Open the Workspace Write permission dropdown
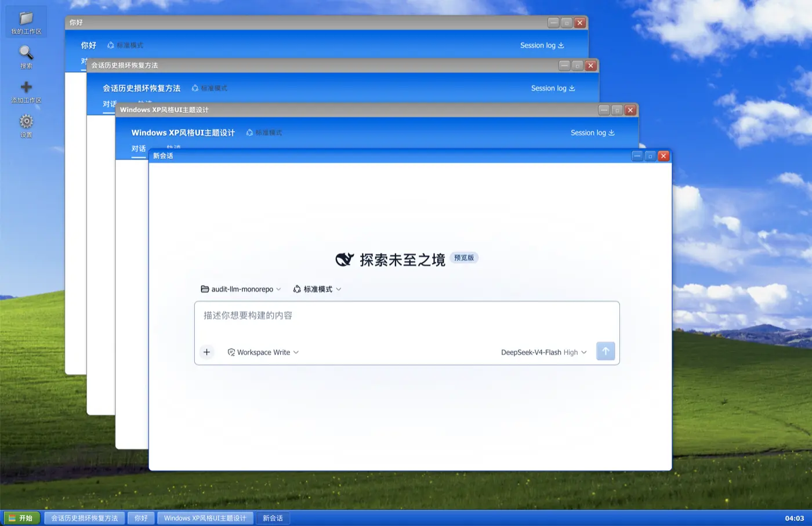812x526 pixels. pos(263,352)
